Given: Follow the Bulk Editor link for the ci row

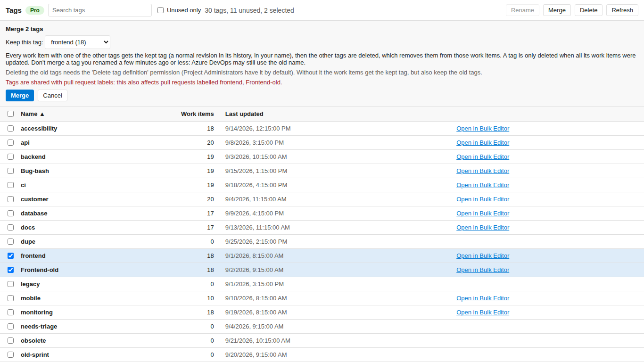Looking at the screenshot, I should (483, 185).
